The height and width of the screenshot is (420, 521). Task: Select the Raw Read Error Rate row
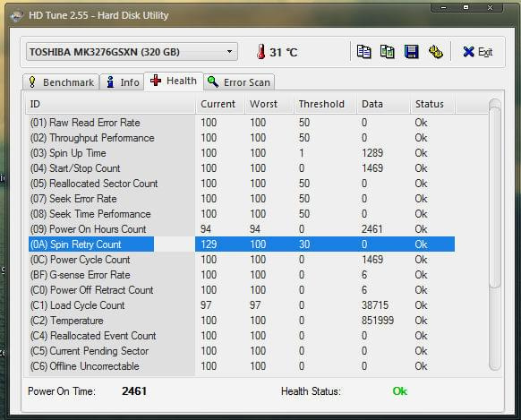[242, 123]
